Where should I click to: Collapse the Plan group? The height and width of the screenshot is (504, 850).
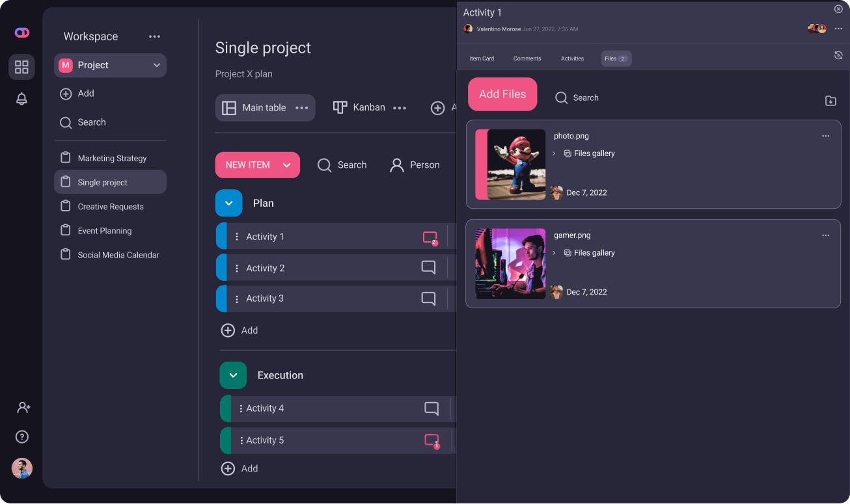228,203
